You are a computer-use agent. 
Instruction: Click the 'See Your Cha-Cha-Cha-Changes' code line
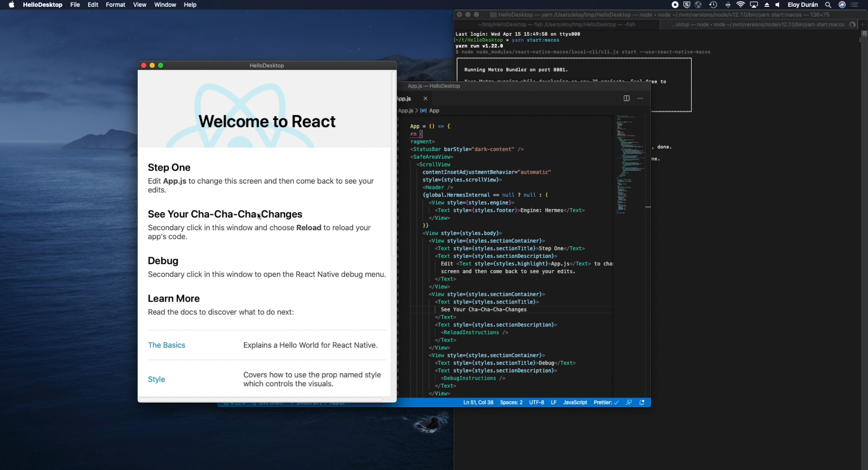(x=484, y=310)
